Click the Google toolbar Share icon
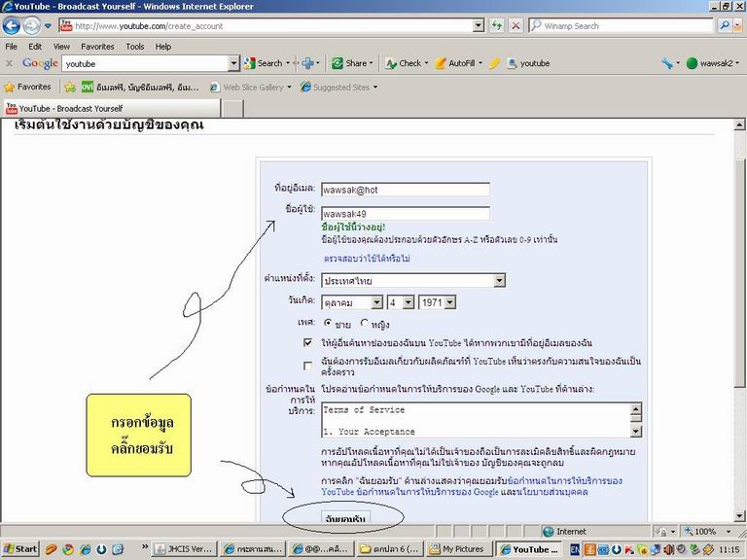747x560 pixels. pyautogui.click(x=338, y=63)
